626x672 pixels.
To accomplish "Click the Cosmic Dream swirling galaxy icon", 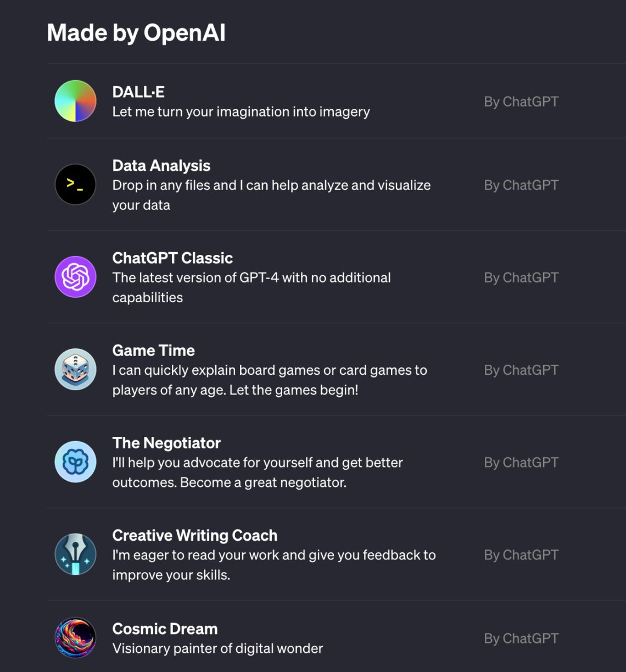I will click(x=76, y=638).
